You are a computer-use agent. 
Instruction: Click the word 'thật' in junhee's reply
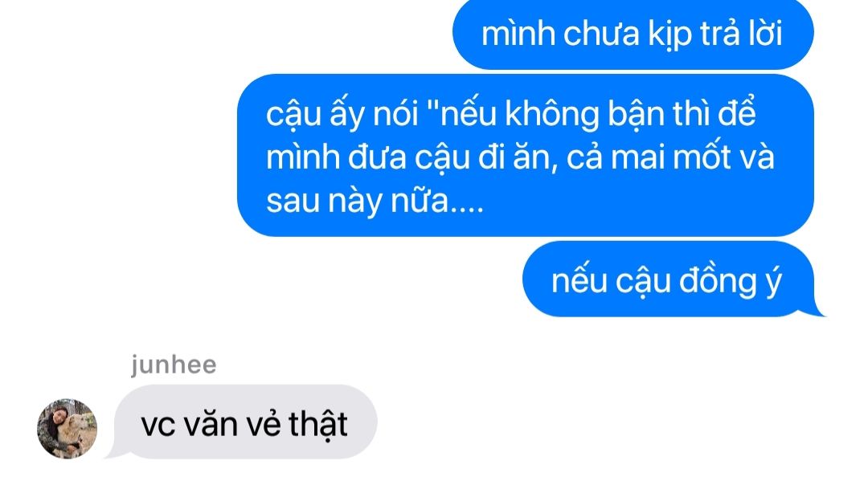(x=317, y=425)
